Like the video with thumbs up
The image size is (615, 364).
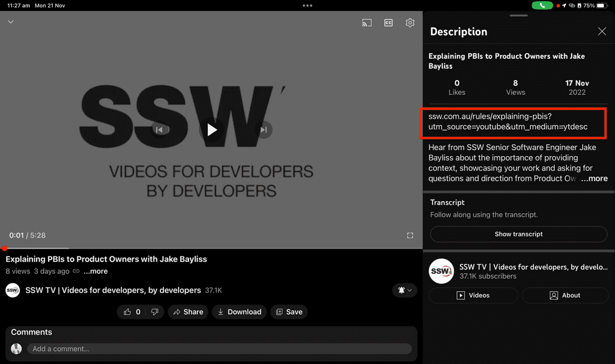127,312
